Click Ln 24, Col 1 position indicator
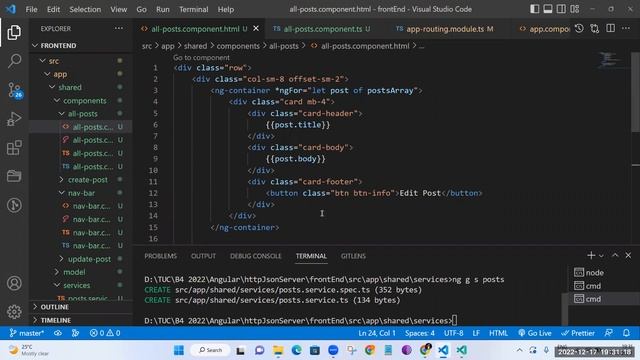Screen dimensions: 640x360 click(x=377, y=333)
